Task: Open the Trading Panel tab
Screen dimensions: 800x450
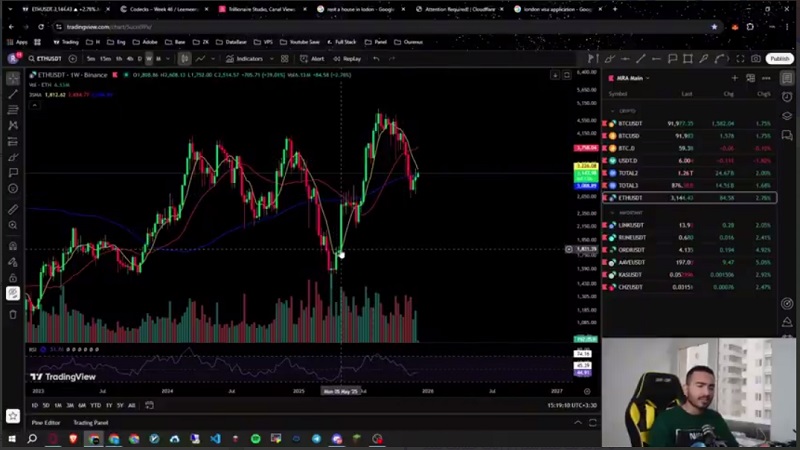Action: (x=90, y=423)
